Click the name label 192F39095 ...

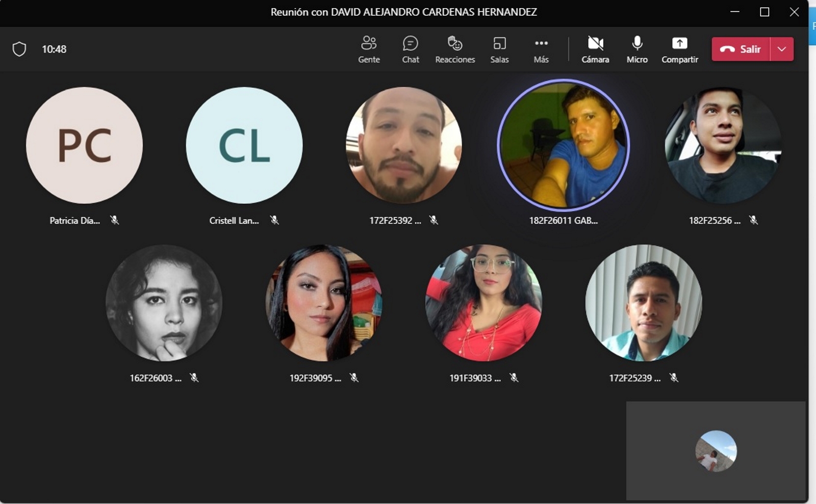click(315, 378)
